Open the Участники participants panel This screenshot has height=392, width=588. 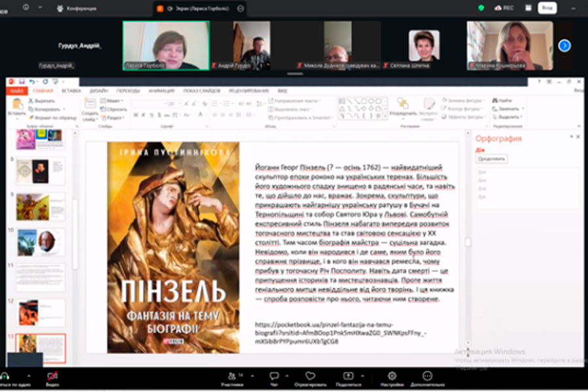coord(231,376)
